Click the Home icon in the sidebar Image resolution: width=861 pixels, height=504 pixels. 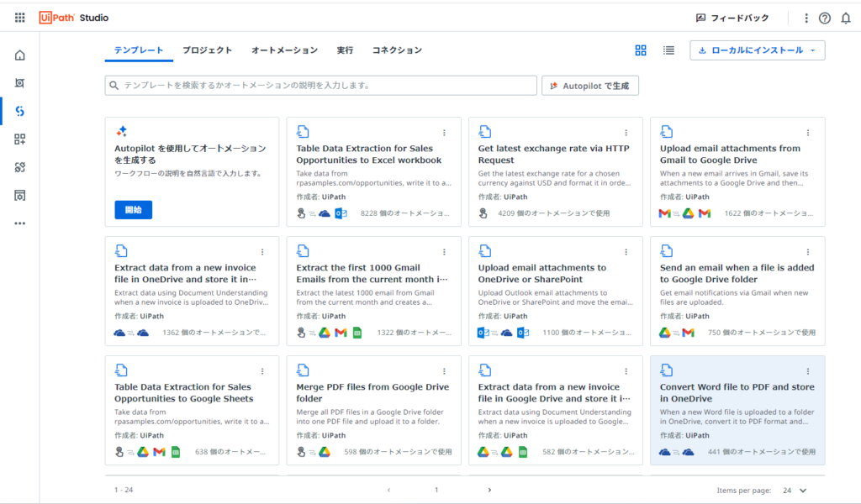[x=20, y=55]
